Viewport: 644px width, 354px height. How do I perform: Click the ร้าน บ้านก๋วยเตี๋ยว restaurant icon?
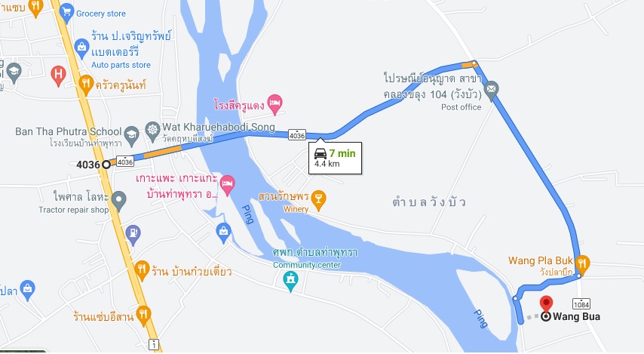coord(142,270)
